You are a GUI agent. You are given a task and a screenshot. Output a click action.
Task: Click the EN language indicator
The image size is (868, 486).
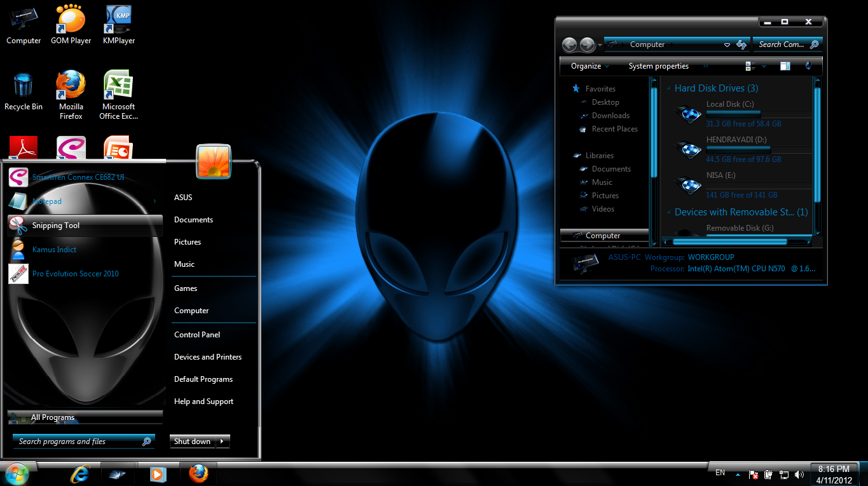(720, 473)
